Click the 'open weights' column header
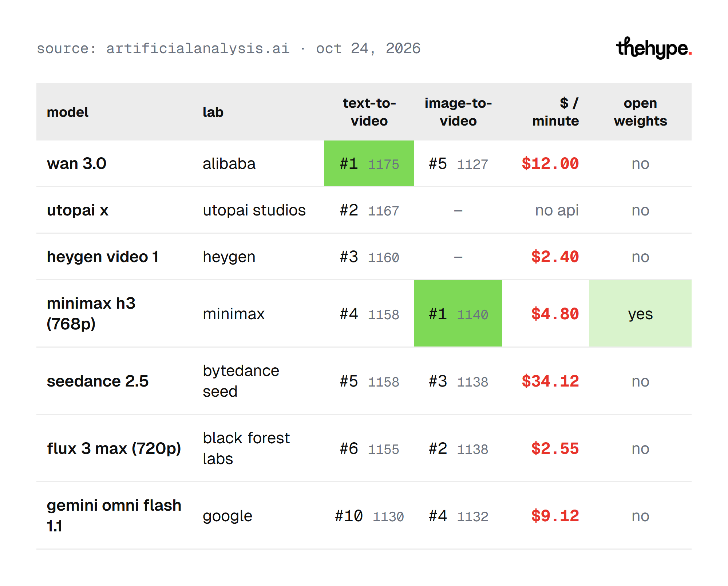728x586 pixels. click(641, 112)
